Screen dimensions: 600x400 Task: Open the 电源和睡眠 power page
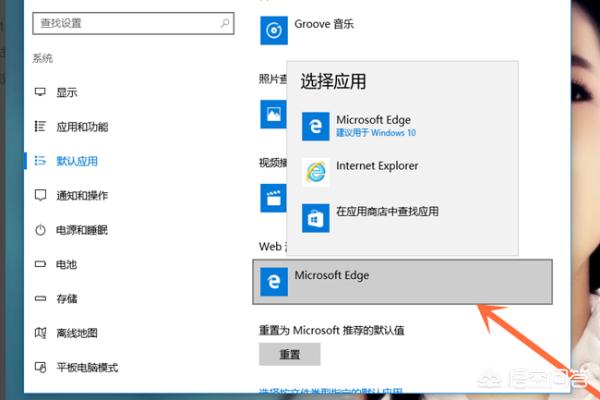click(82, 230)
